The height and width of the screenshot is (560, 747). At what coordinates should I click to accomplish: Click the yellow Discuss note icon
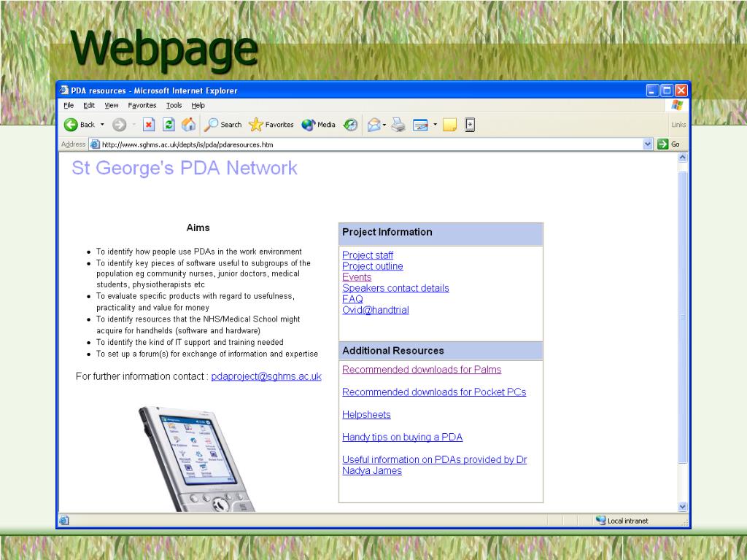click(x=449, y=125)
